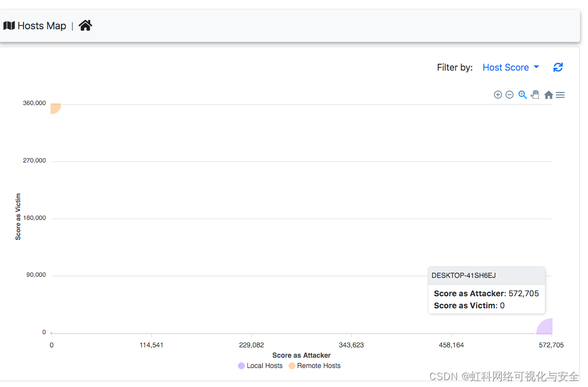Click the Hosts Map book icon

coord(9,25)
